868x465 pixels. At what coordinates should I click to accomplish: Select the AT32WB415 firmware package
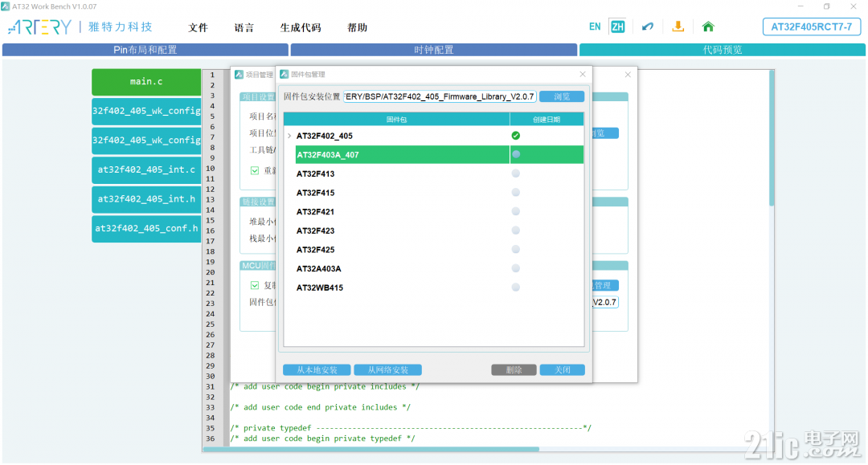pos(320,288)
